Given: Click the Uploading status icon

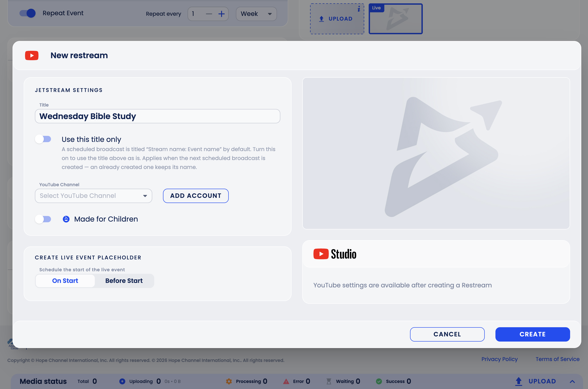Looking at the screenshot, I should pos(122,381).
